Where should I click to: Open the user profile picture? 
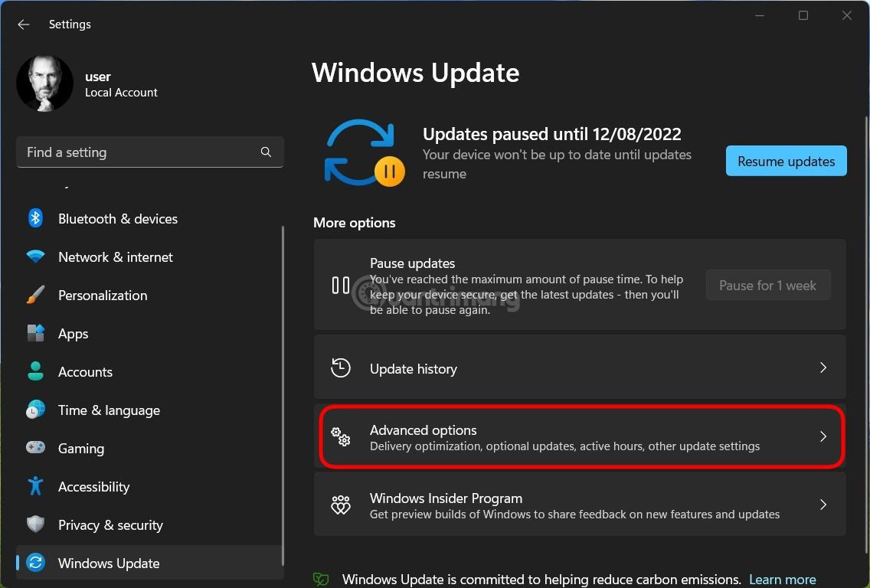coord(45,83)
